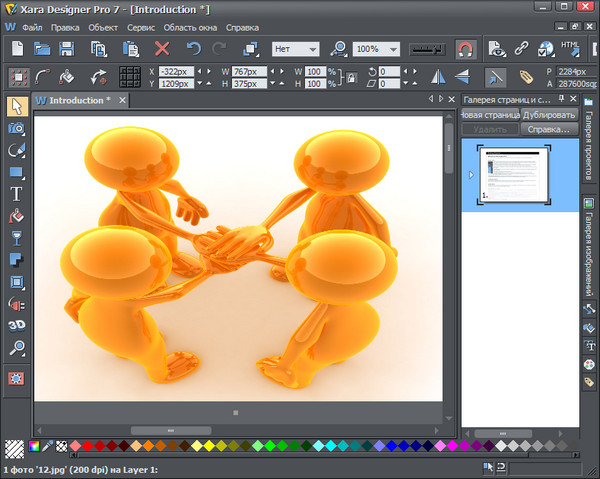Click the Дублировать button
Viewport: 600px width, 479px height.
(550, 115)
